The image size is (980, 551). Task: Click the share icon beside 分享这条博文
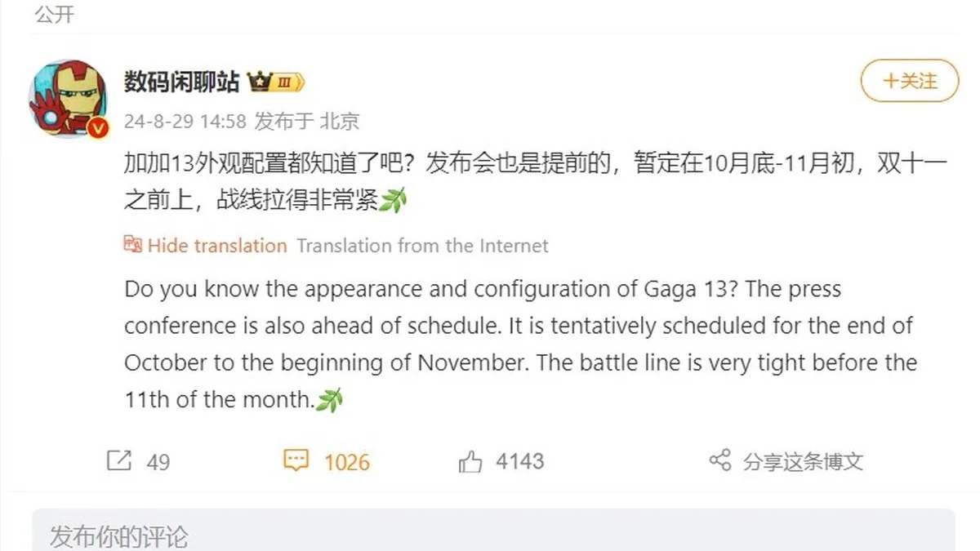719,461
